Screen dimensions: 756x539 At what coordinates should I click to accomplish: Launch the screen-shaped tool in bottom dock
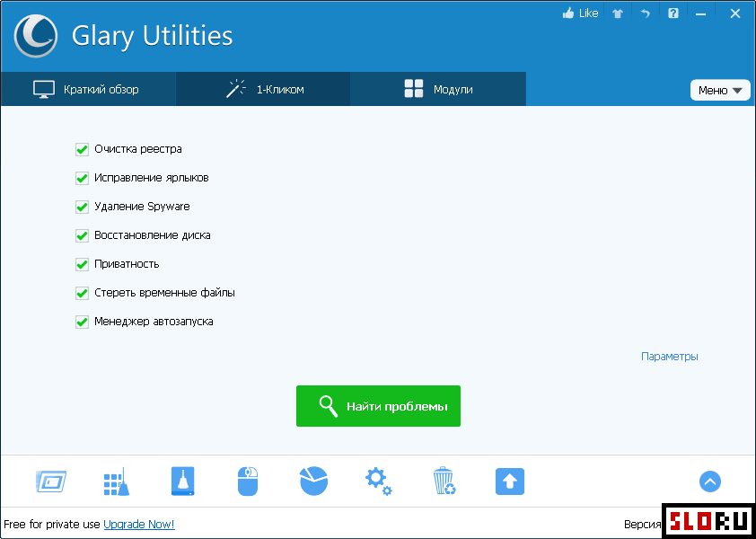(51, 482)
